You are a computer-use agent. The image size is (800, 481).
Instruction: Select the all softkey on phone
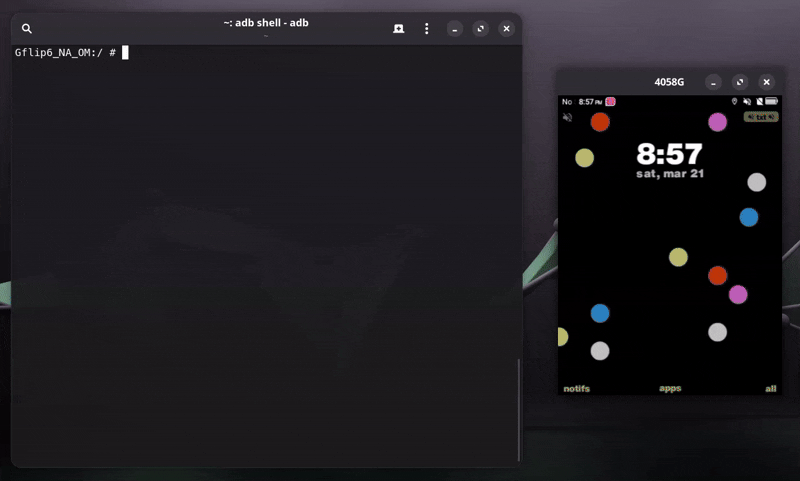(x=771, y=389)
